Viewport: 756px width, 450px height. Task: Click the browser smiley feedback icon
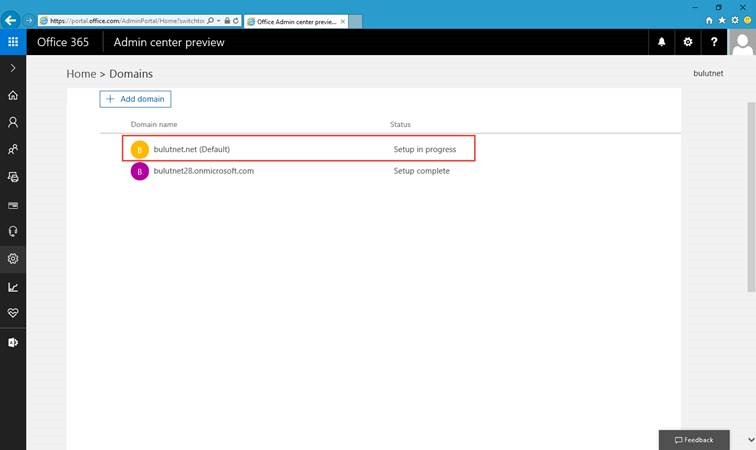(x=748, y=20)
